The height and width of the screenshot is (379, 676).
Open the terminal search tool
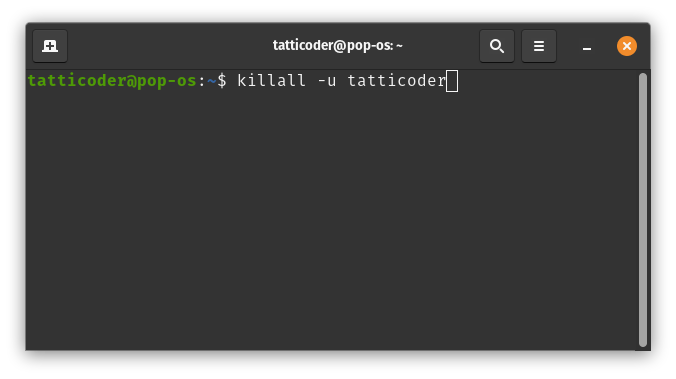[x=497, y=46]
